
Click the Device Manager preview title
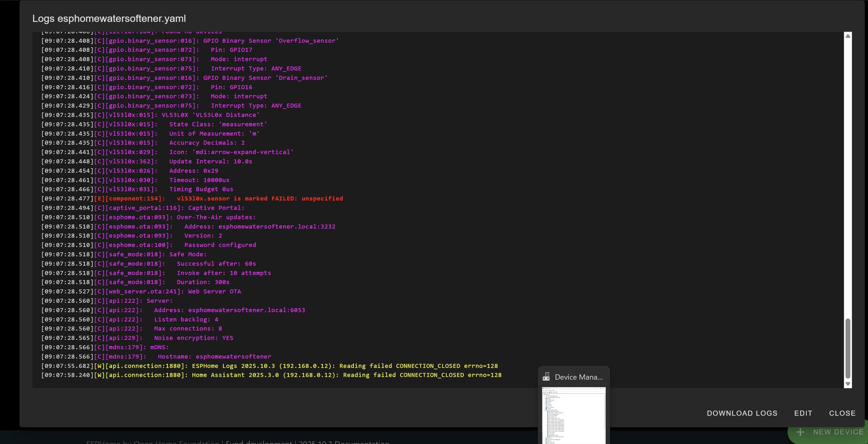coord(578,377)
